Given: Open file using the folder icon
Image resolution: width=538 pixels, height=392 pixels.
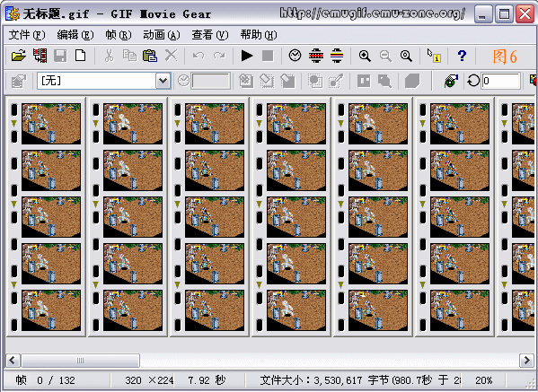Looking at the screenshot, I should 19,56.
